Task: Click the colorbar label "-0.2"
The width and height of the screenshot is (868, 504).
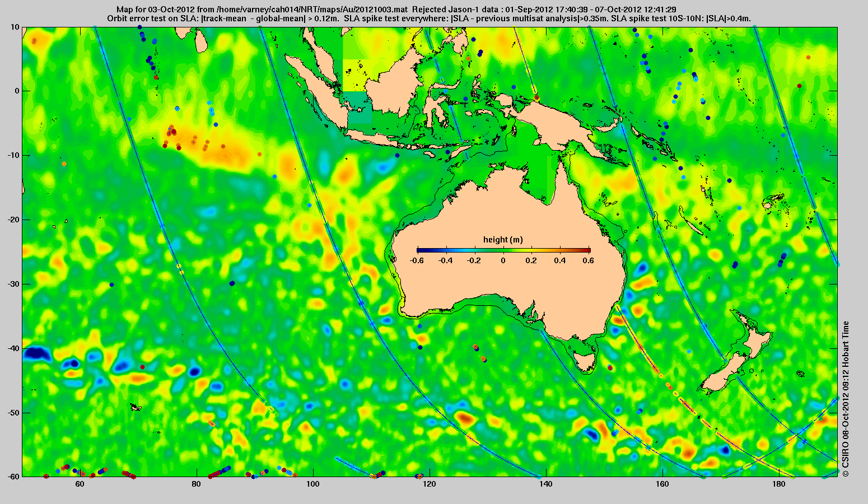Action: point(474,260)
